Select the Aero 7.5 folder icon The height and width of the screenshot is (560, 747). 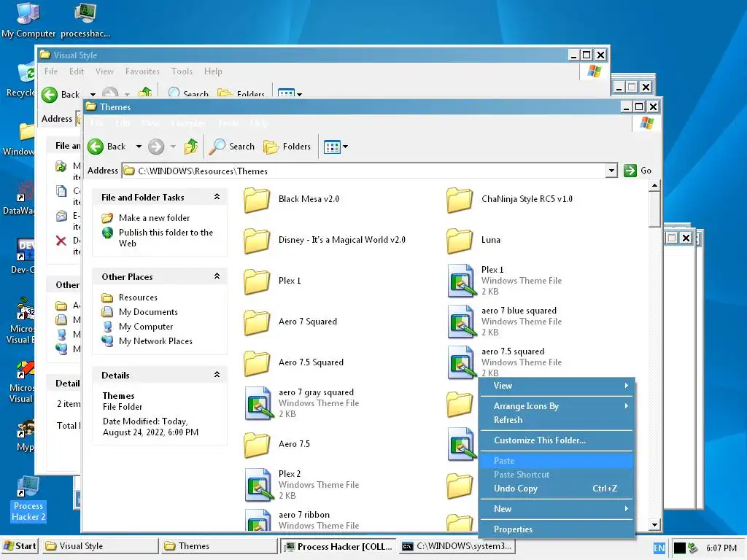pyautogui.click(x=257, y=445)
